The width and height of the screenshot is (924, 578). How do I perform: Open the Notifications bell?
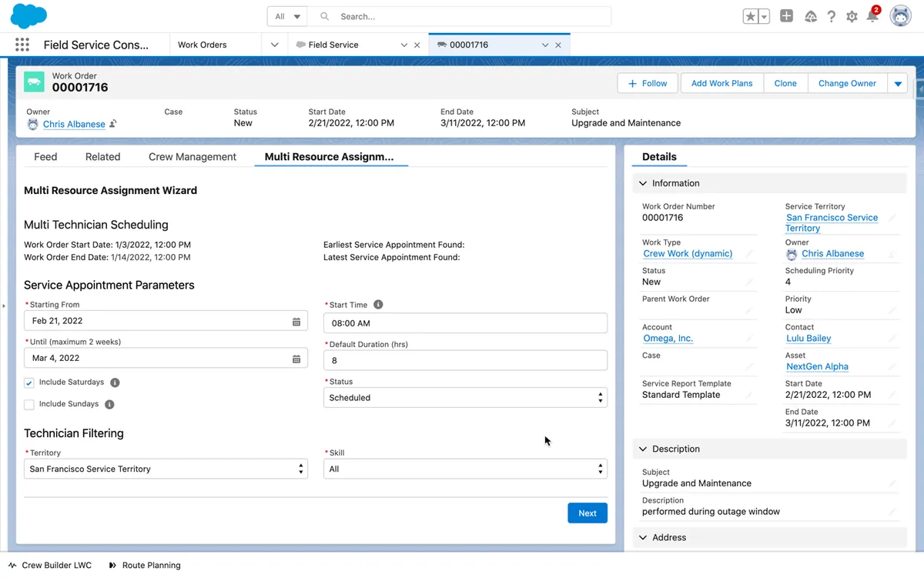tap(872, 16)
